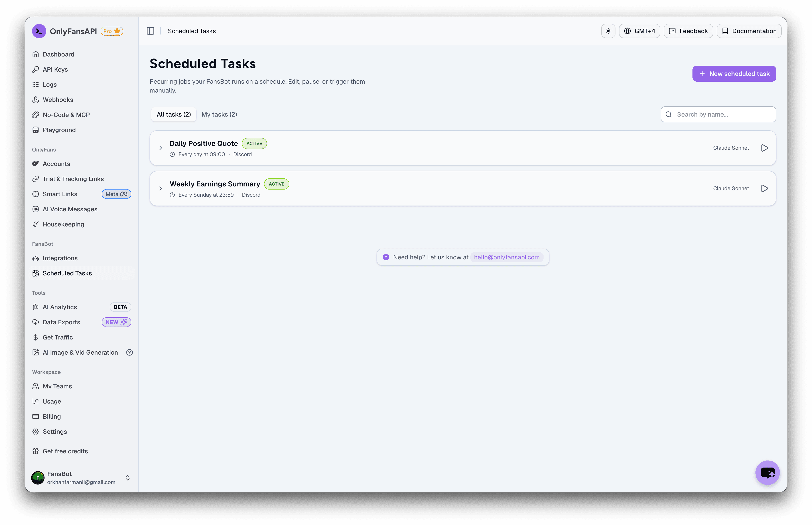
Task: Click the Pro crown badge
Action: click(112, 31)
